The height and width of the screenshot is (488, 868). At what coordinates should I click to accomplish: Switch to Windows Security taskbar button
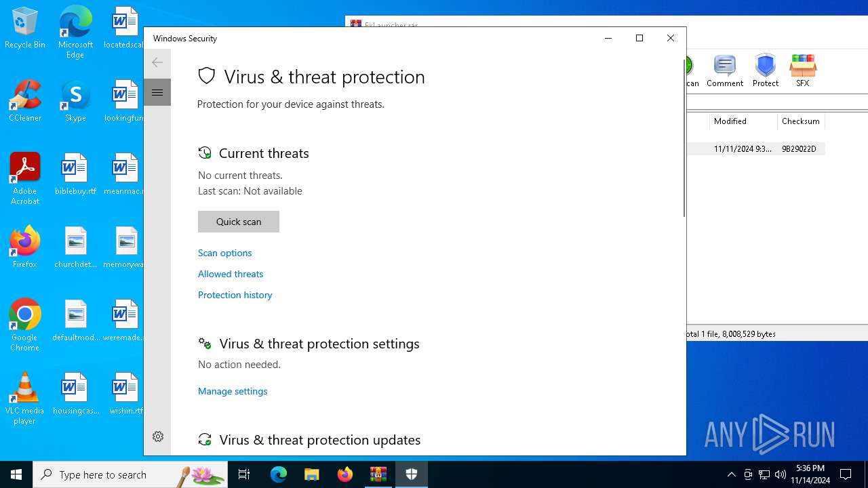[412, 474]
